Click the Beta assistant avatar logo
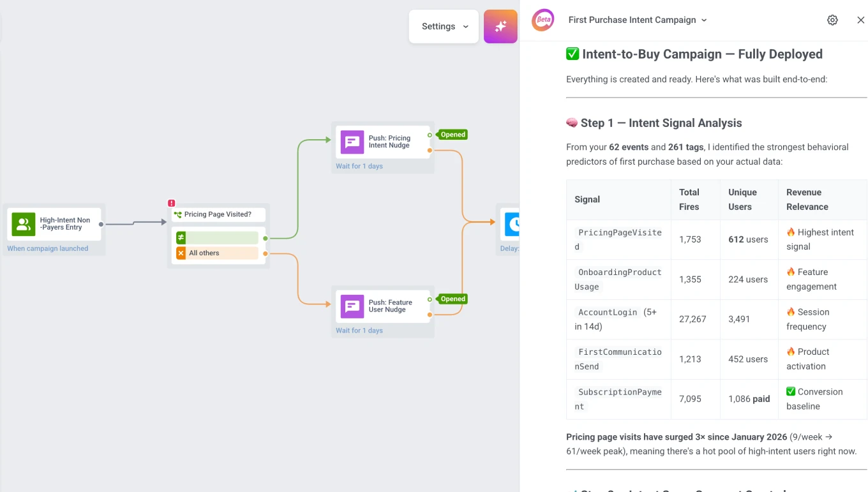The height and width of the screenshot is (492, 868). click(x=542, y=20)
